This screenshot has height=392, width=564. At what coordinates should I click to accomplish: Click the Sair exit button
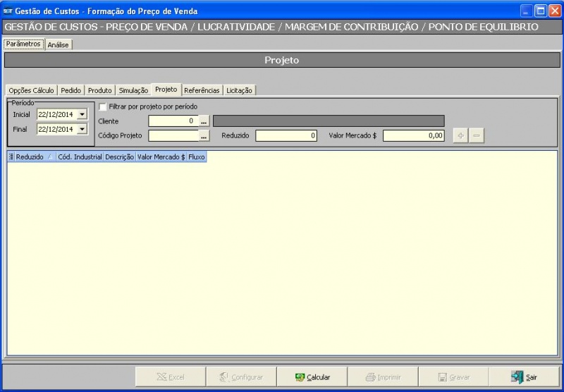pyautogui.click(x=524, y=377)
